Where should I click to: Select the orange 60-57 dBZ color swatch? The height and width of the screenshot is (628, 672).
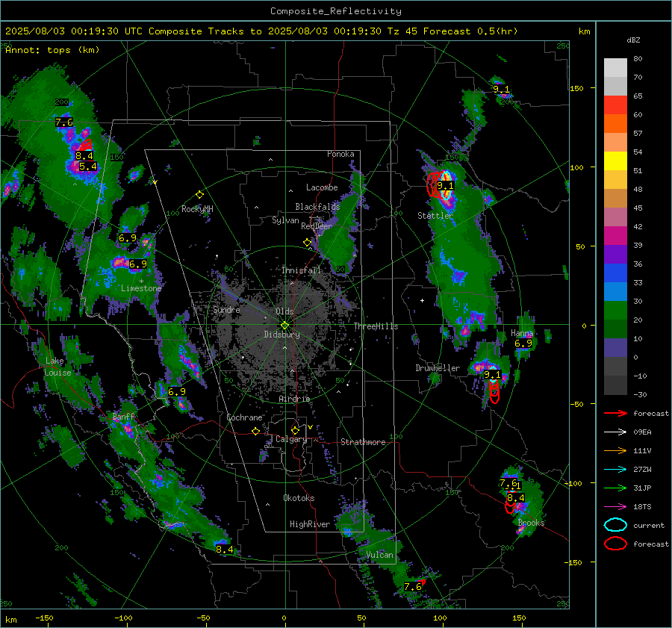click(x=615, y=123)
